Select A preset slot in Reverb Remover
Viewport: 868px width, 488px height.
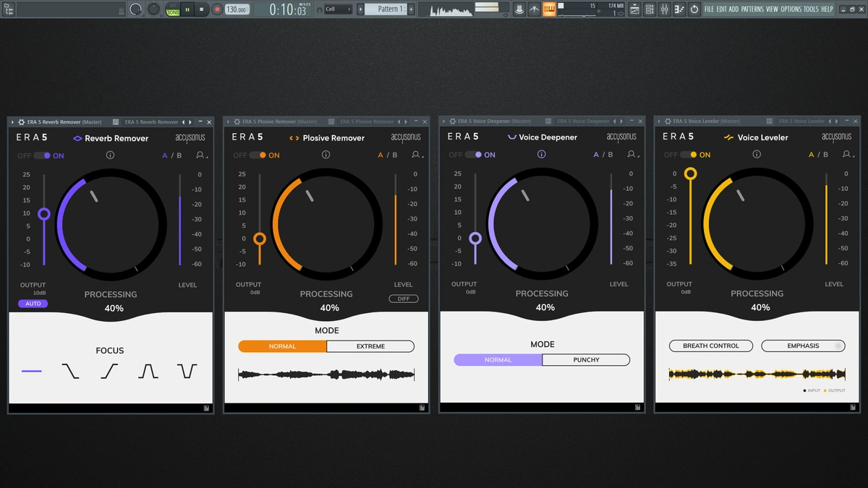pos(165,155)
